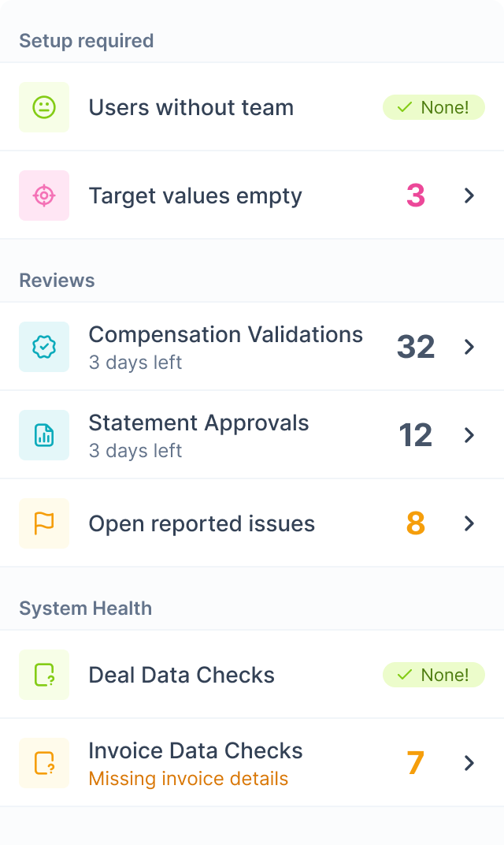Viewport: 504px width, 845px height.
Task: Click the None! badge for Users without team
Action: [x=433, y=107]
